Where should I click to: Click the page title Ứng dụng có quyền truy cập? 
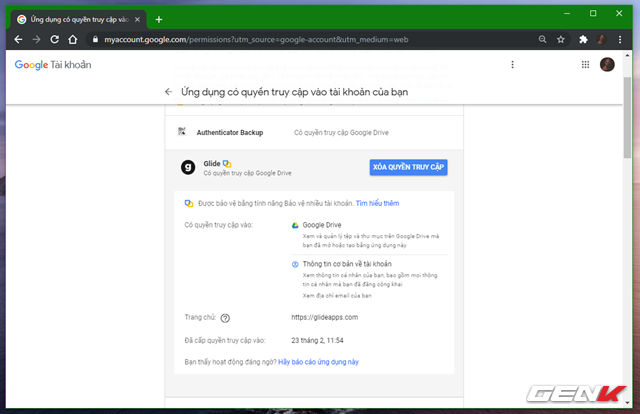click(295, 92)
